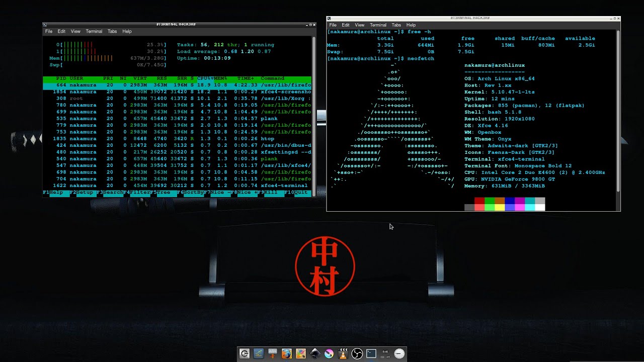644x362 pixels.
Task: Select htop row PID 480 xfsettingsd
Action: tap(177, 152)
